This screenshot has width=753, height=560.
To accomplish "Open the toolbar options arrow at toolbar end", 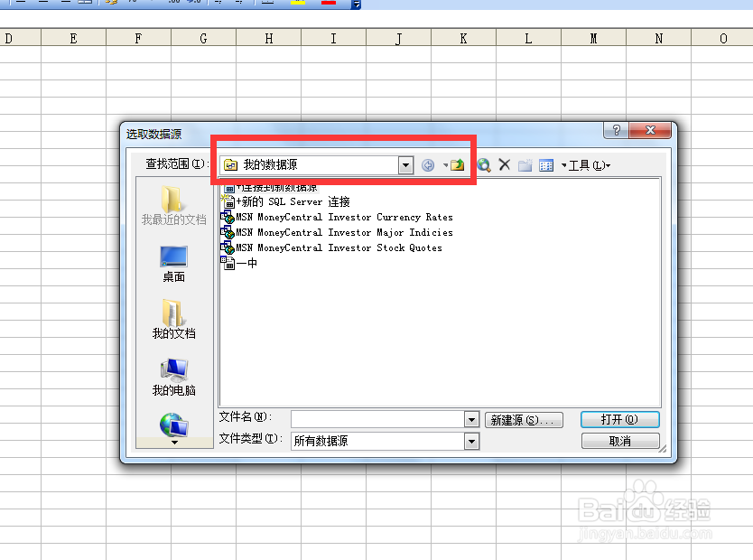I will (357, 5).
